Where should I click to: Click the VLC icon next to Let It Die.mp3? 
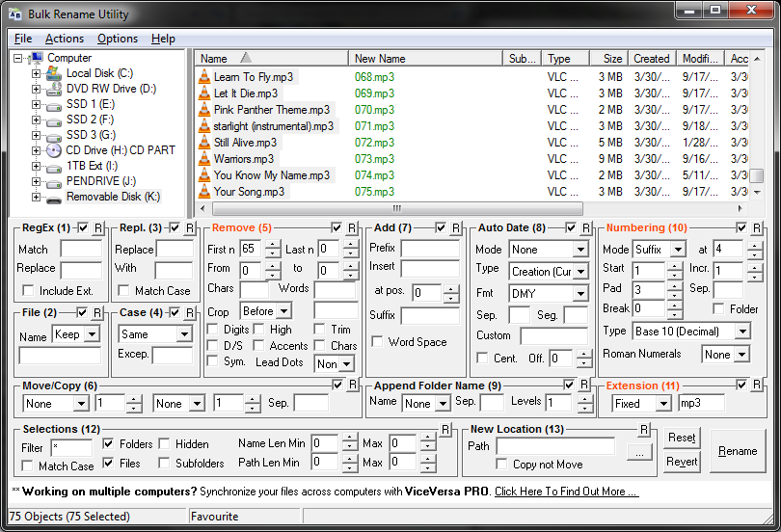[204, 93]
